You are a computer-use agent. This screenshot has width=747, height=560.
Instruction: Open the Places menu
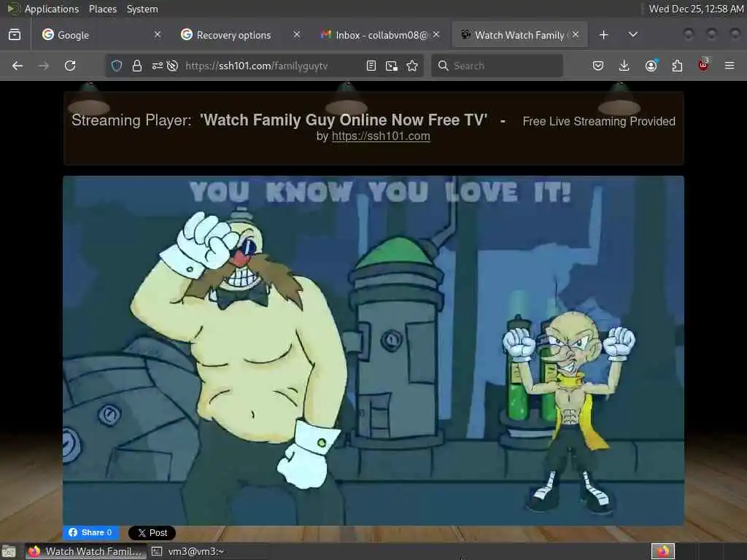pos(102,9)
